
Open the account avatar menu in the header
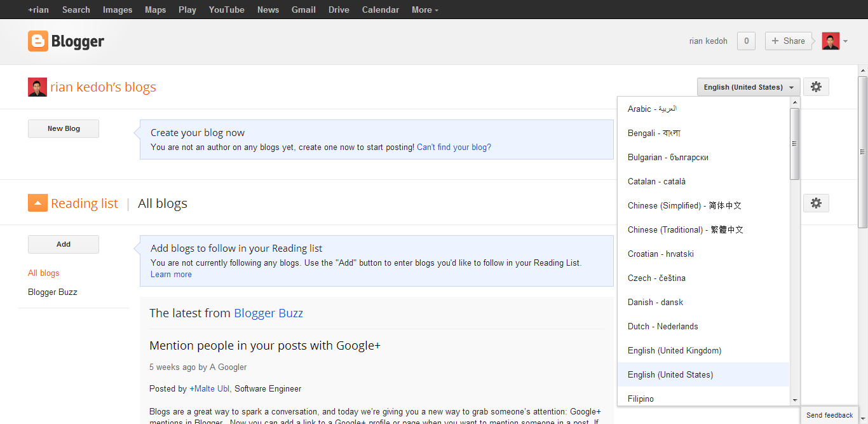point(831,41)
